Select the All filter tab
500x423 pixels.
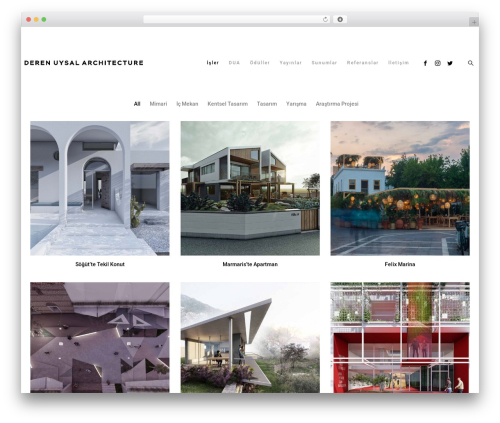[137, 104]
